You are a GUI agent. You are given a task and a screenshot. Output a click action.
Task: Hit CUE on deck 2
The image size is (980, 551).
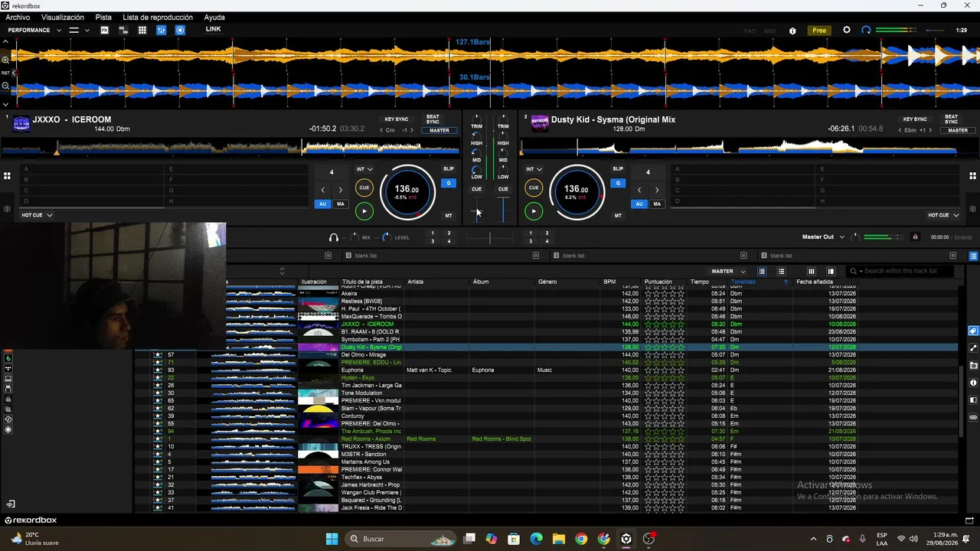point(534,187)
